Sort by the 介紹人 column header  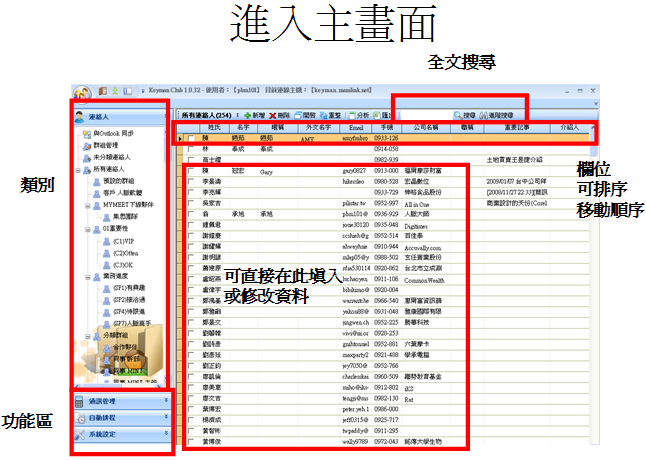pyautogui.click(x=569, y=128)
